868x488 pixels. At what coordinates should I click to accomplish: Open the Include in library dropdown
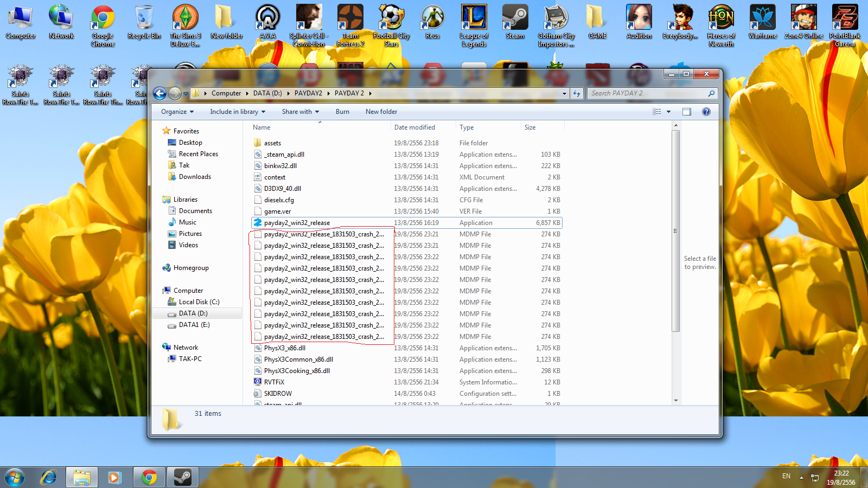(238, 112)
